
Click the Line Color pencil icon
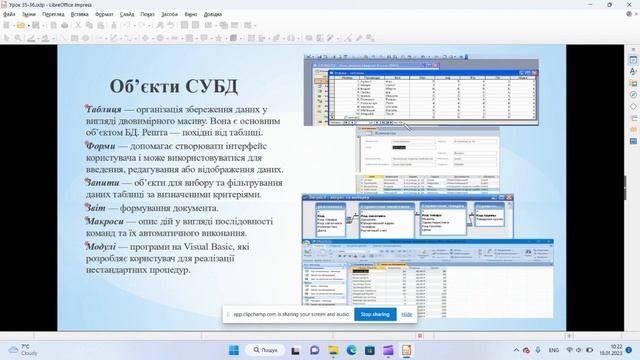pos(31,38)
